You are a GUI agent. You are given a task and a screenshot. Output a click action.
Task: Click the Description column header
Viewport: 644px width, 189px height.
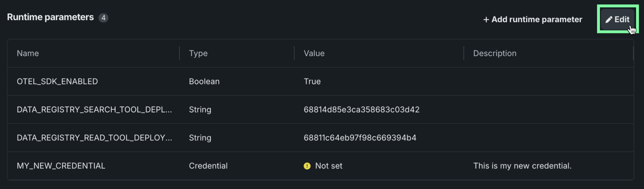(495, 53)
